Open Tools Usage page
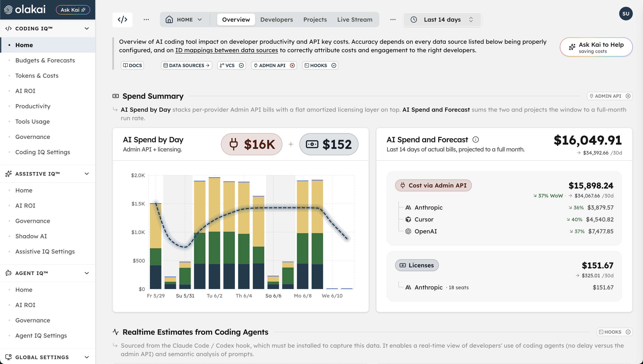This screenshot has width=643, height=364. pos(48,121)
